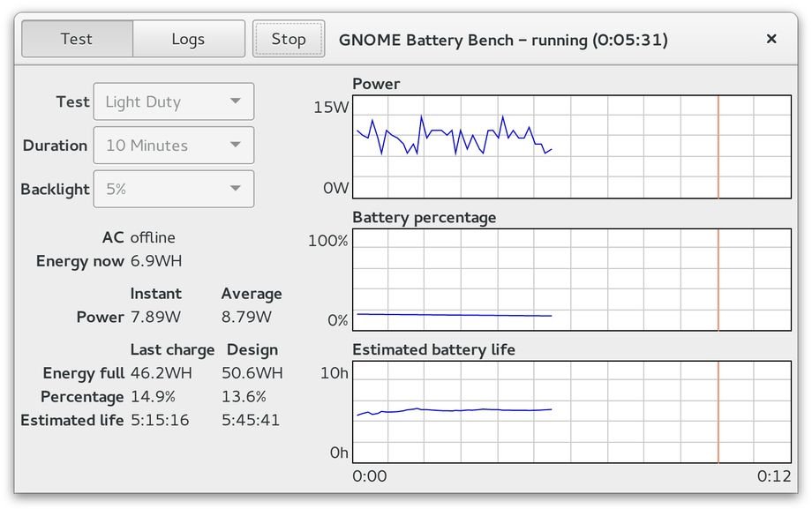The height and width of the screenshot is (509, 812).
Task: Click the 'Duration' field label
Action: (55, 146)
